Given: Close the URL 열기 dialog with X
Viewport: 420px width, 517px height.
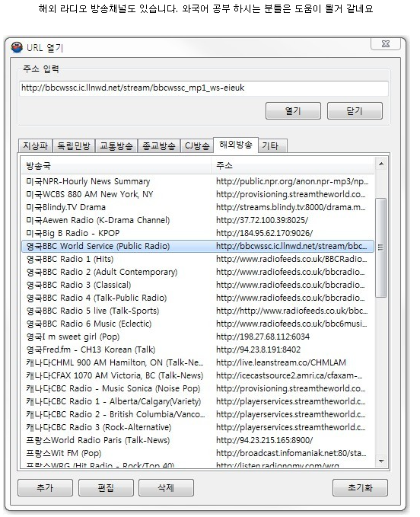Looking at the screenshot, I should click(386, 43).
